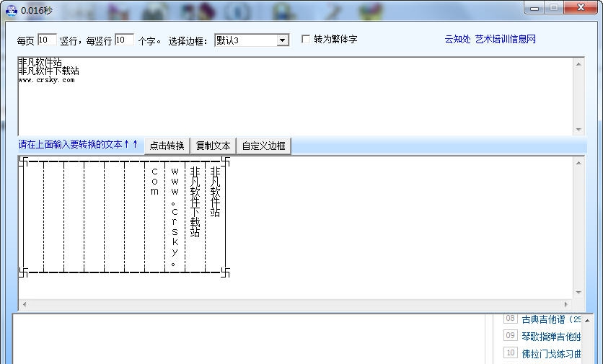
Task: Click the vertical com column in the output
Action: pos(154,182)
